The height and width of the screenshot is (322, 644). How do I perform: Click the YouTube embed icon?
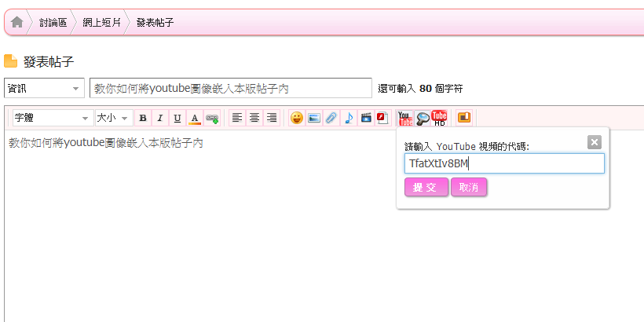[x=405, y=119]
